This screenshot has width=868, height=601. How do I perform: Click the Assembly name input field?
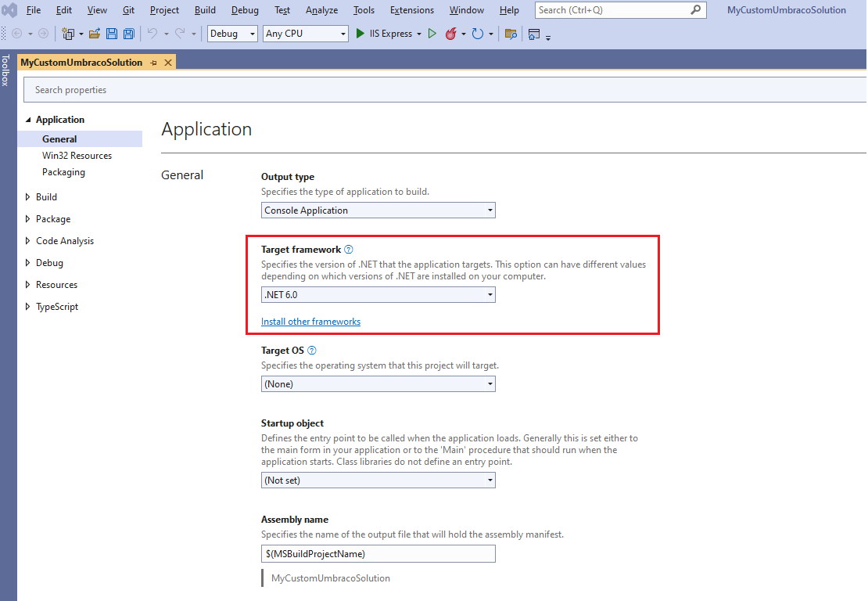point(378,554)
